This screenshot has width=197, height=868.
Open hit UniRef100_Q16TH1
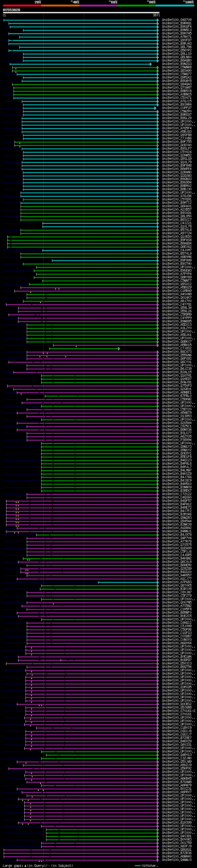[177, 376]
